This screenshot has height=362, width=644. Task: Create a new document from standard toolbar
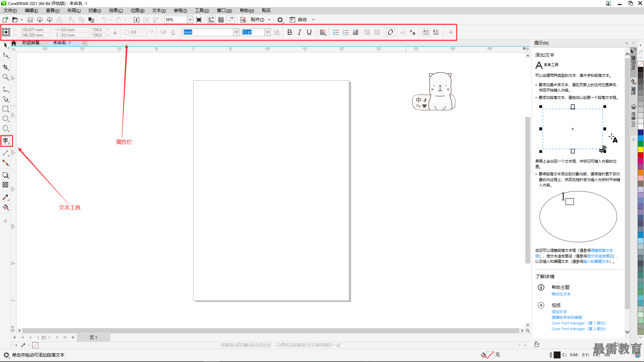(x=5, y=20)
